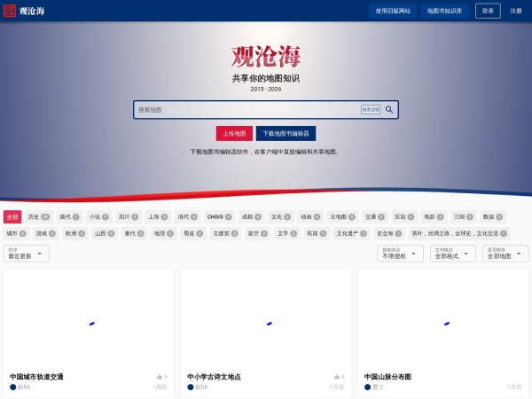532x399 pixels.
Task: Open the 排序 最近更新 sort dropdown
Action: tap(27, 254)
